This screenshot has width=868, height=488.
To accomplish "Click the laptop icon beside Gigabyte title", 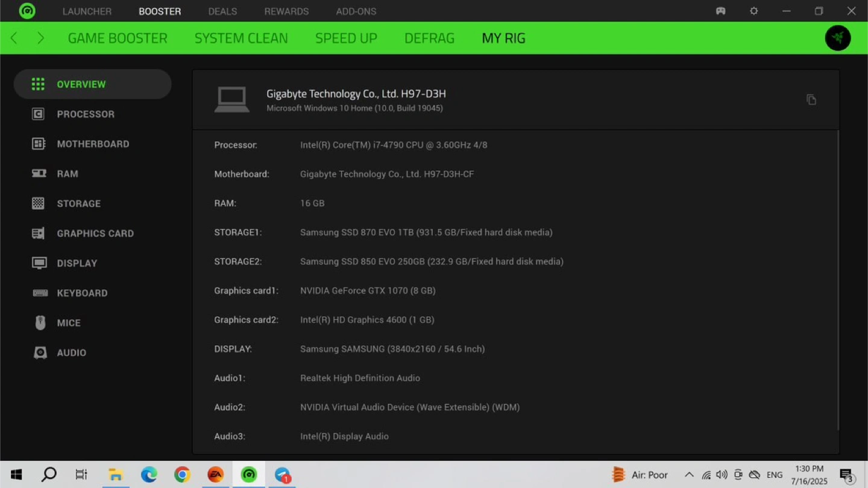I will pos(232,99).
